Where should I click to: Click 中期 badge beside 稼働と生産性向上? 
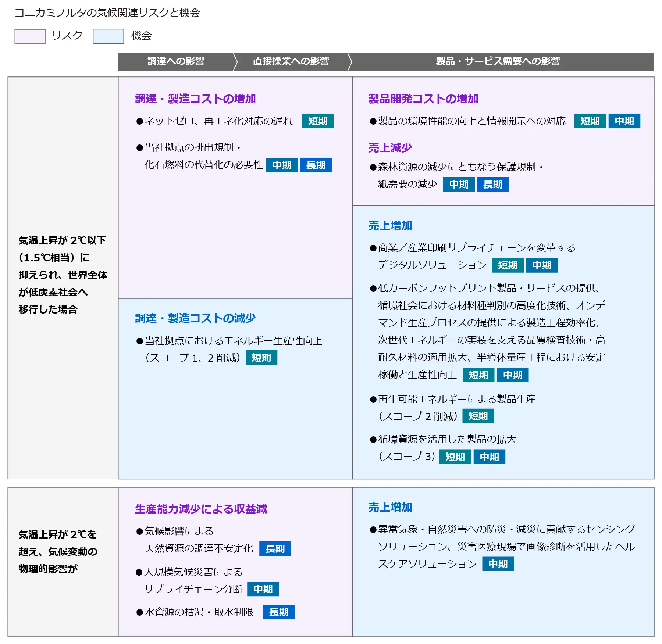(x=512, y=375)
